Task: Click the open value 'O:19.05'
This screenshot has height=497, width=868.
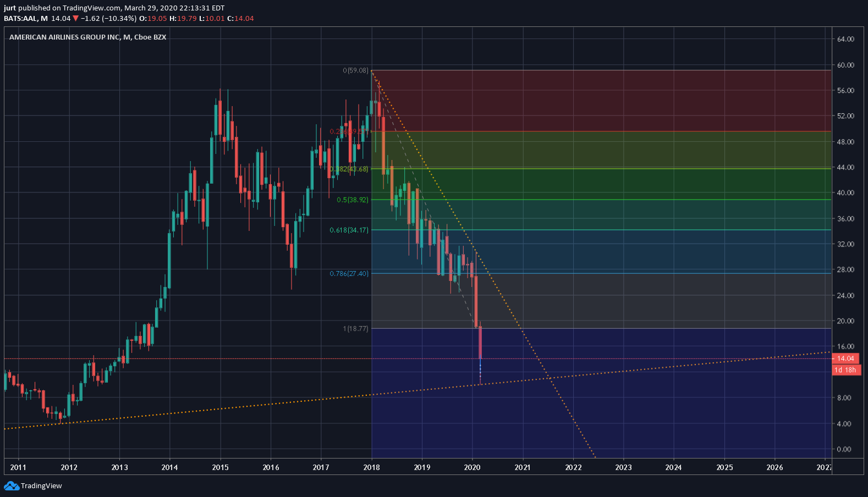Action: 153,18
